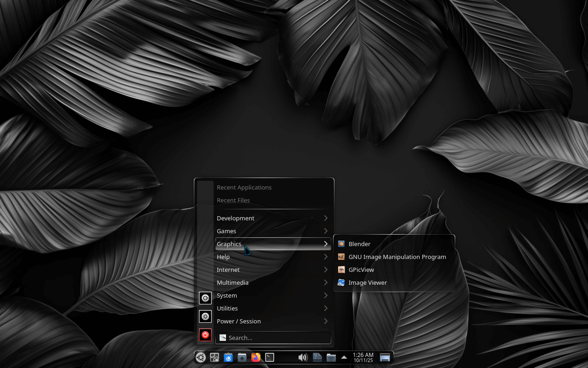Expand the Multimedia submenu arrow
This screenshot has height=368, width=588.
click(x=326, y=282)
